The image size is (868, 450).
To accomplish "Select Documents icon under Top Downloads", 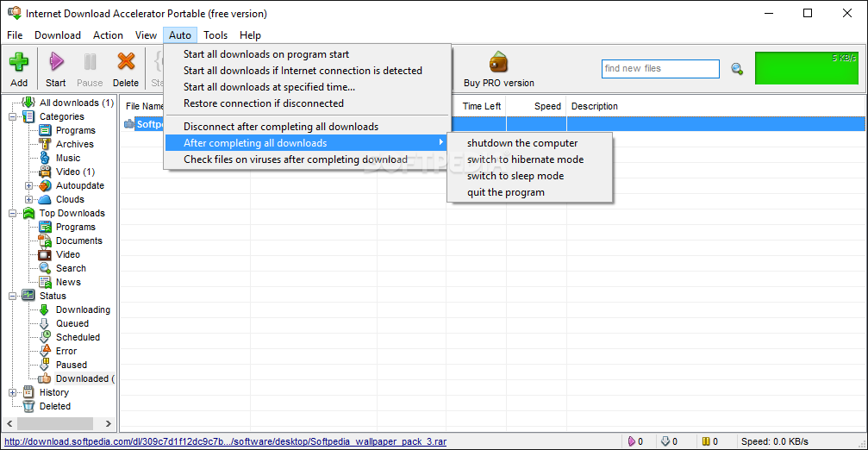I will click(x=45, y=241).
